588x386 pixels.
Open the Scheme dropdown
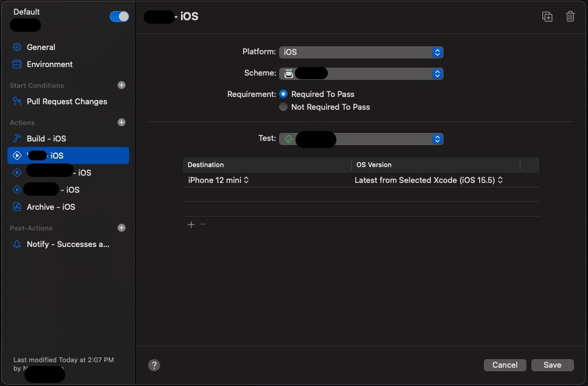tap(361, 74)
